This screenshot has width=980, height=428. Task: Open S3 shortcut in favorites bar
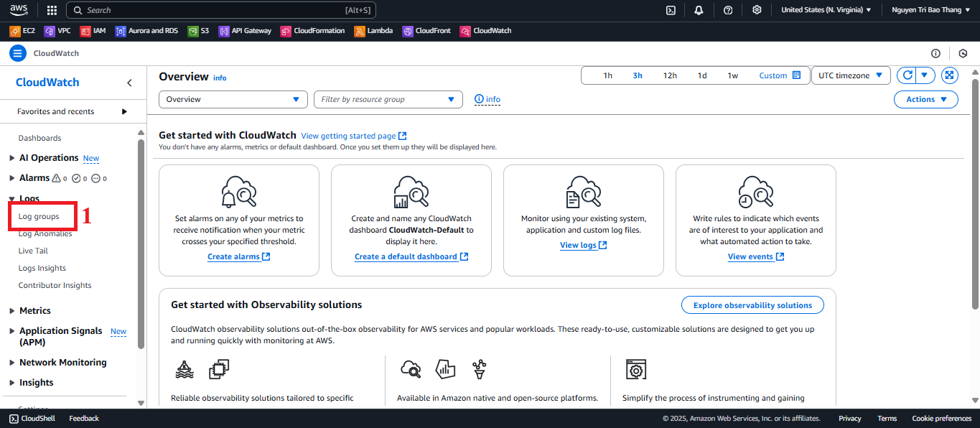198,31
